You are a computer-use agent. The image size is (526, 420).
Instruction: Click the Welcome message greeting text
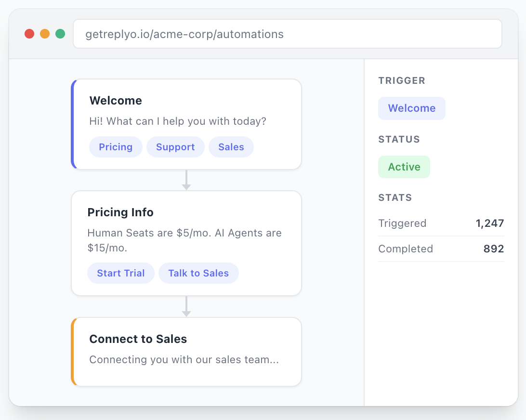pos(178,121)
